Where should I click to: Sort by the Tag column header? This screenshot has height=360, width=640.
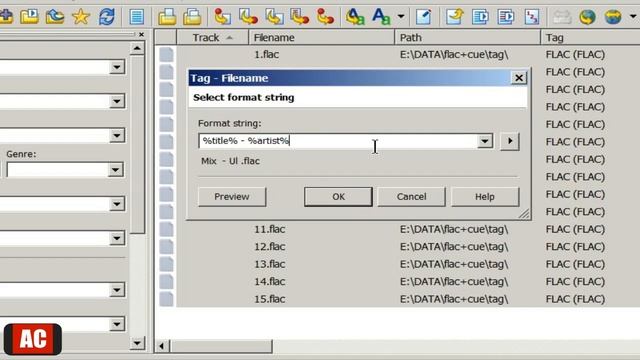[x=591, y=38]
